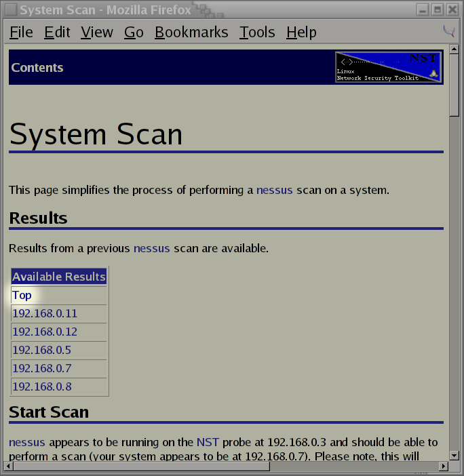This screenshot has width=464, height=476.
Task: Open scan results for 192.168.0.11
Action: 45,314
